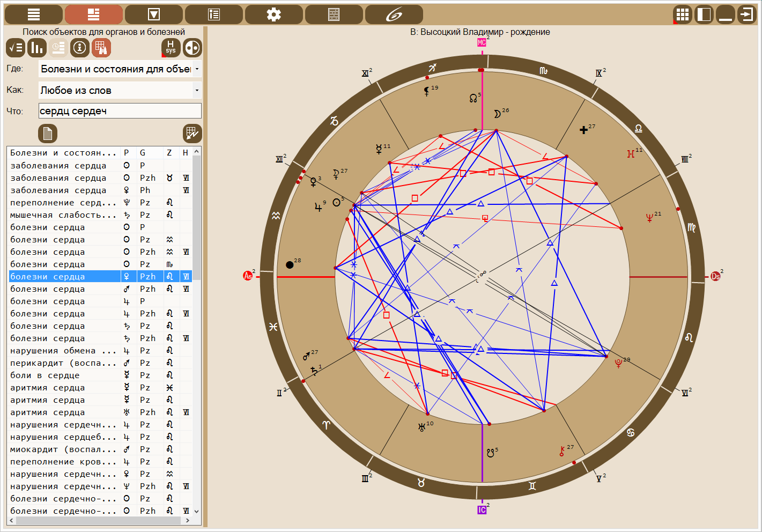
Task: Click the pink MC marker atop chart
Action: 482,42
